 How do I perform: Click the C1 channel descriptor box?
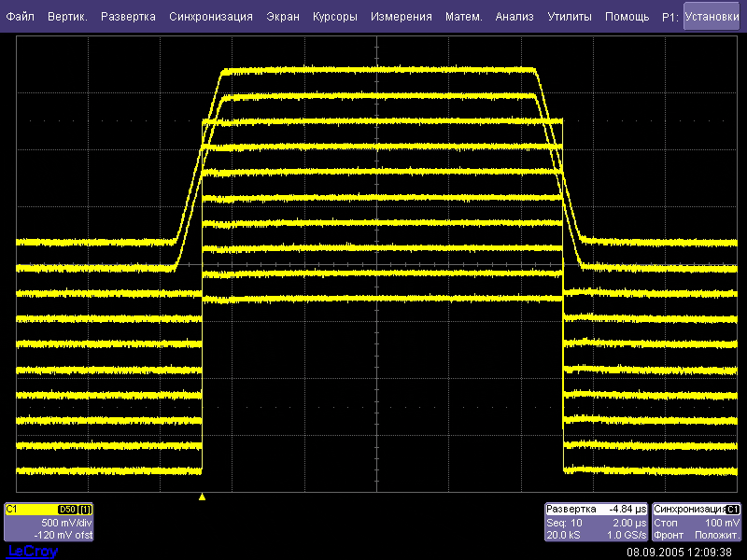pos(49,523)
